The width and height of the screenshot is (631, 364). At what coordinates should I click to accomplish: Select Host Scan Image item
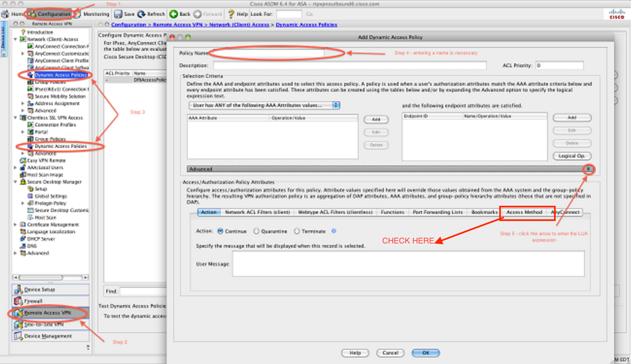[45, 175]
